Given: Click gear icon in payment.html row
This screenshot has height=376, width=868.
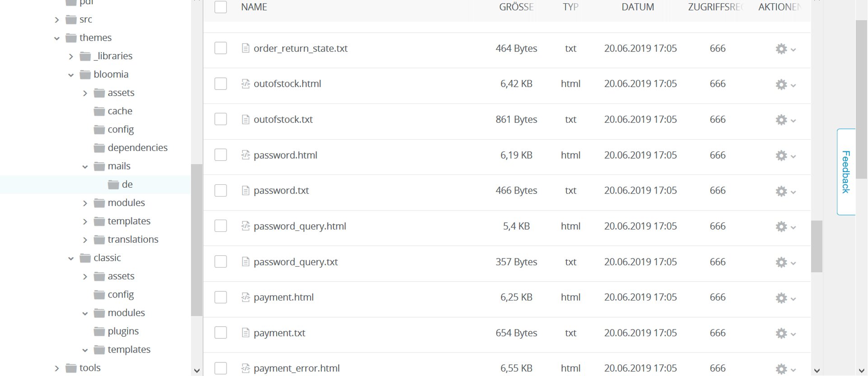Looking at the screenshot, I should 781,298.
